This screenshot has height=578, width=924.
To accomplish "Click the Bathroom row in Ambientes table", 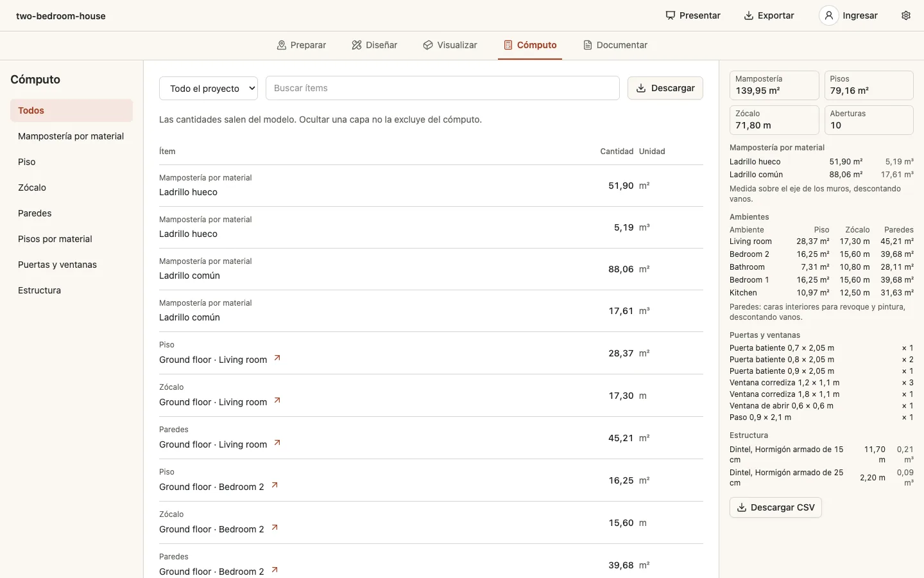I will [x=821, y=267].
